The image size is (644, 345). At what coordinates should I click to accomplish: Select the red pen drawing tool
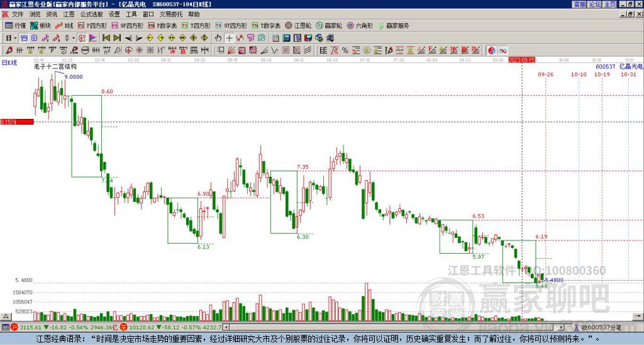coord(9,50)
